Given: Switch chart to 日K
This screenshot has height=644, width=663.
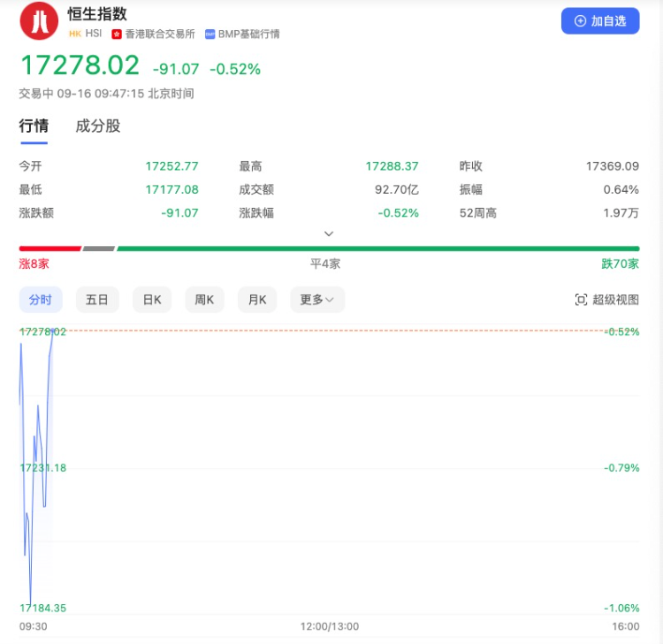Looking at the screenshot, I should [x=152, y=300].
